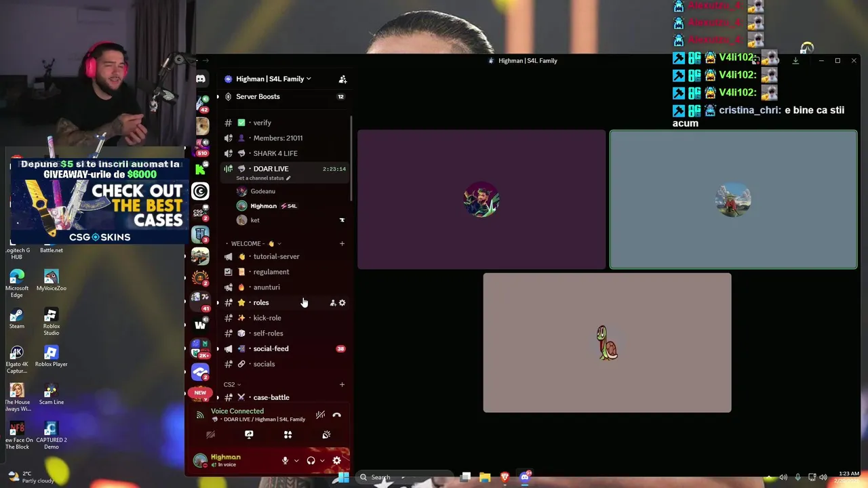Viewport: 868px width, 488px height.
Task: Turn on camera in voice panel
Action: [x=210, y=434]
